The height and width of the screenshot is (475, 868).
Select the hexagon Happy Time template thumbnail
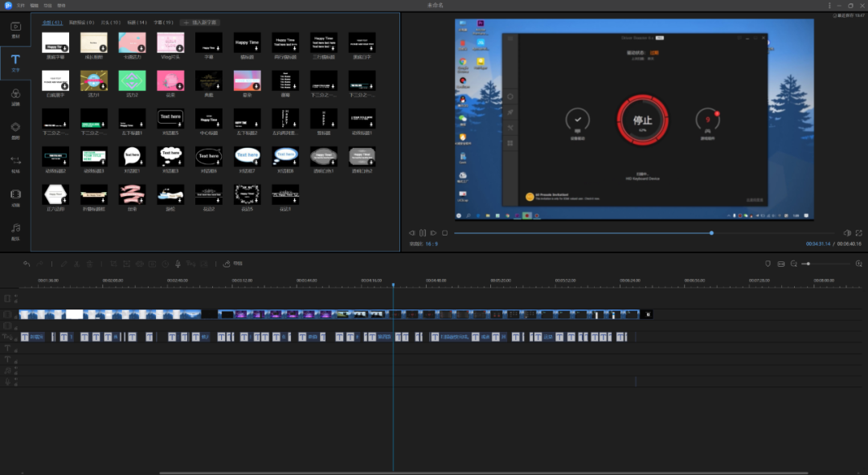click(55, 195)
